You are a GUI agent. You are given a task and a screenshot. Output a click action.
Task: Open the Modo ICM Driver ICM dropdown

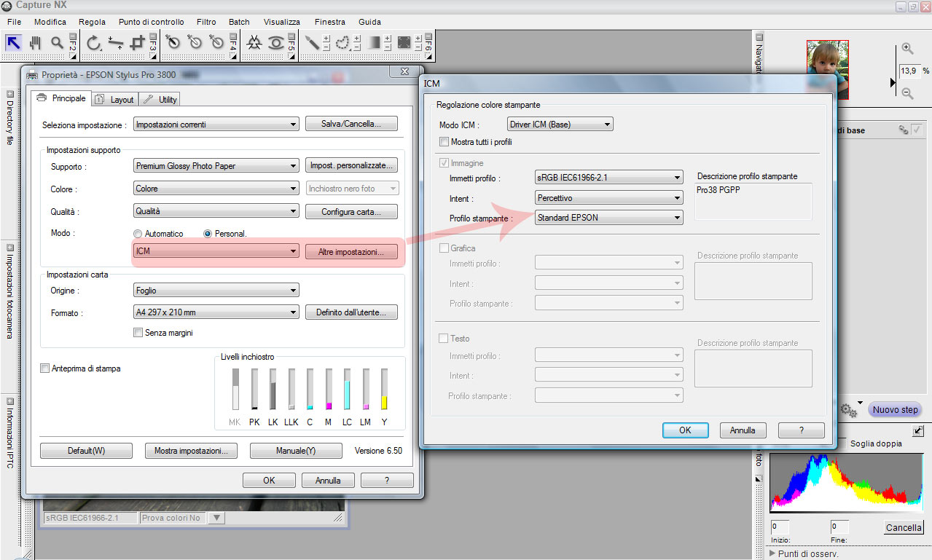[x=560, y=125]
